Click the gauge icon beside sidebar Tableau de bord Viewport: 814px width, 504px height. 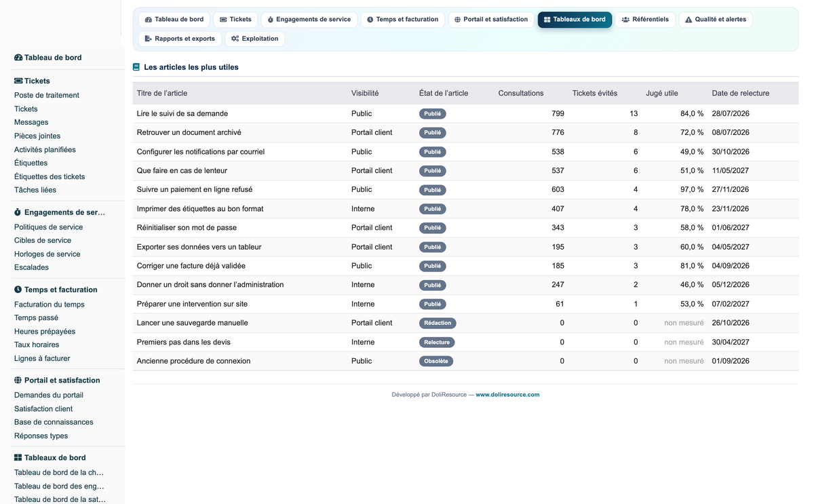(18, 58)
